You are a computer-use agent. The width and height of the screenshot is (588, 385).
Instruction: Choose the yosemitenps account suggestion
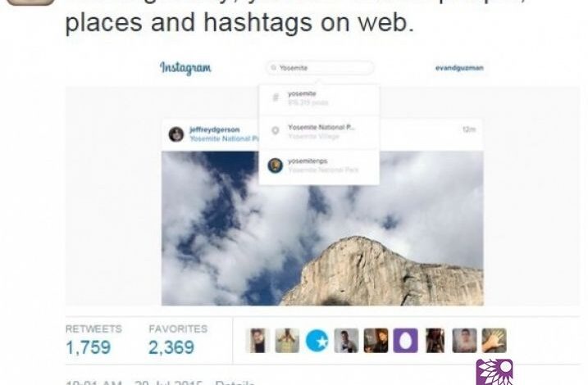tap(319, 166)
